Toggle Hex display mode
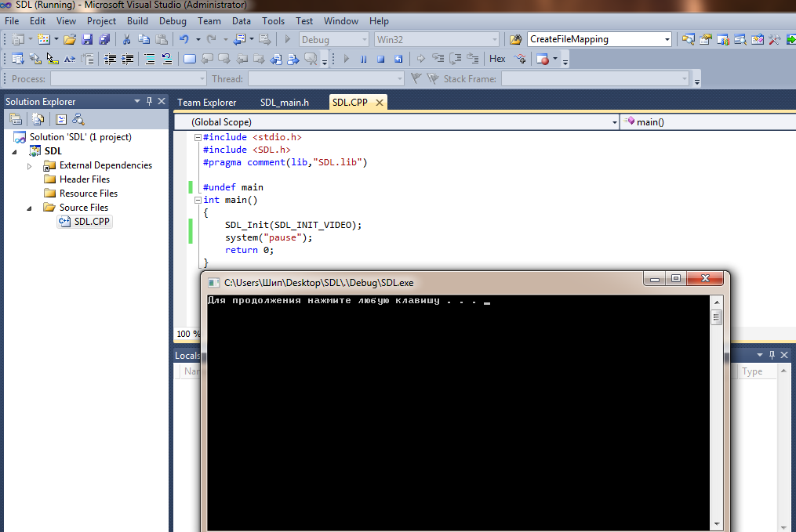 tap(497, 59)
